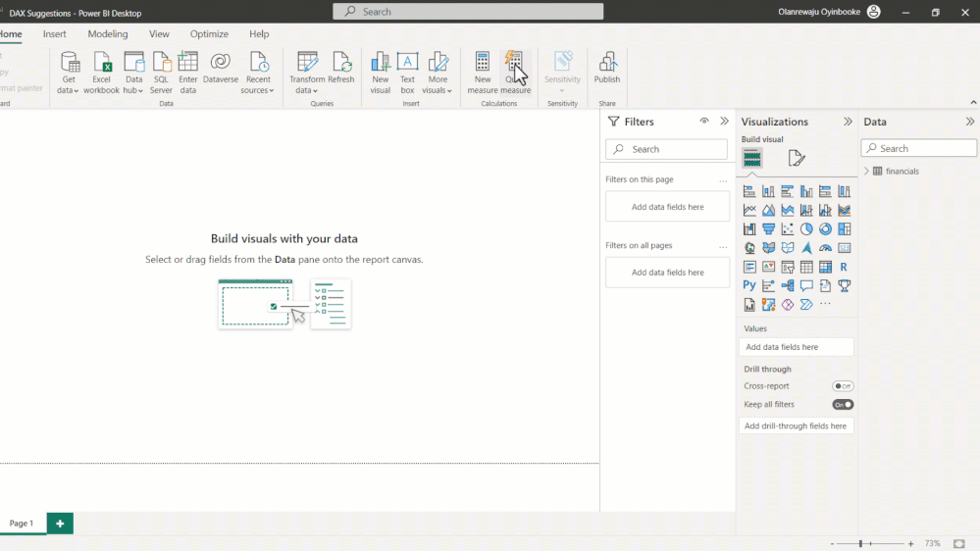The width and height of the screenshot is (980, 551).
Task: Insert a globe map visual
Action: coord(749,248)
